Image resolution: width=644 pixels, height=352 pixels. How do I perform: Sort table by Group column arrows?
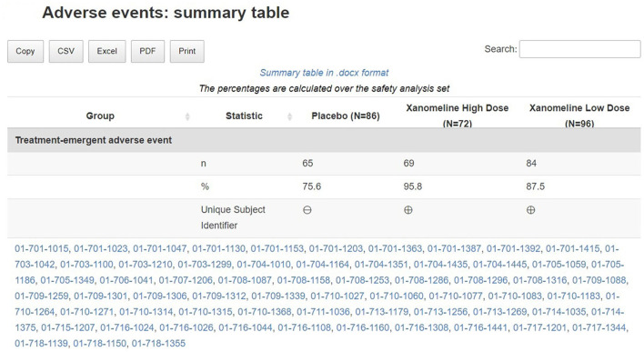187,116
